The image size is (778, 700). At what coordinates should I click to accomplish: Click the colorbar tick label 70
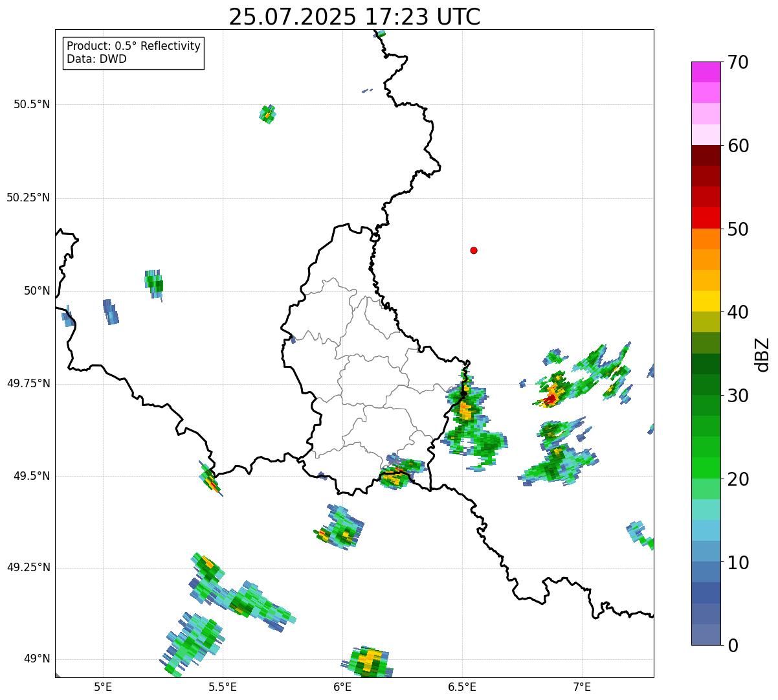tap(738, 62)
